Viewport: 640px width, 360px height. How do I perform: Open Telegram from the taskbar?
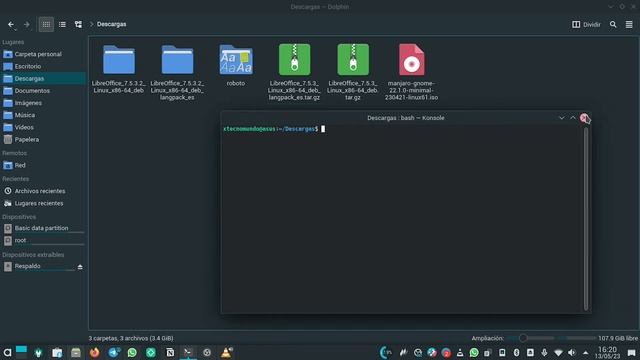pyautogui.click(x=114, y=353)
